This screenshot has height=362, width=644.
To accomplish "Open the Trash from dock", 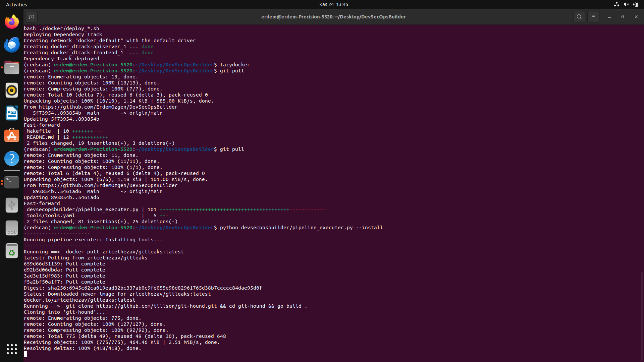I will tap(12, 251).
